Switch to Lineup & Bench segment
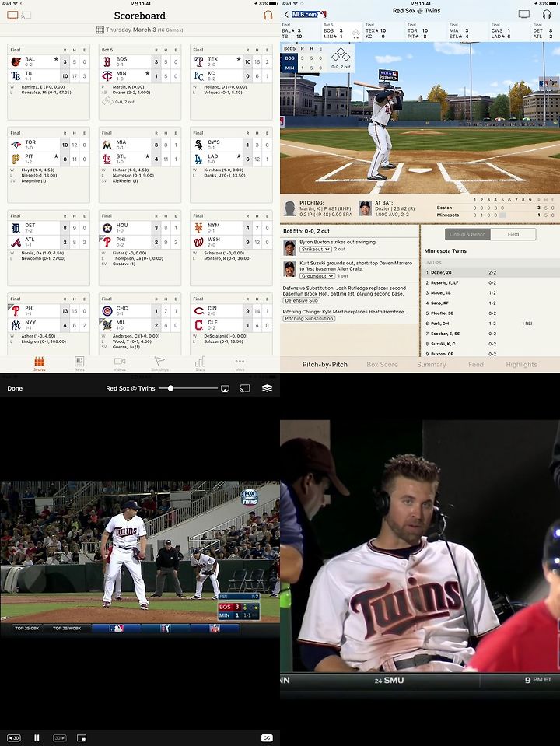 pos(467,234)
